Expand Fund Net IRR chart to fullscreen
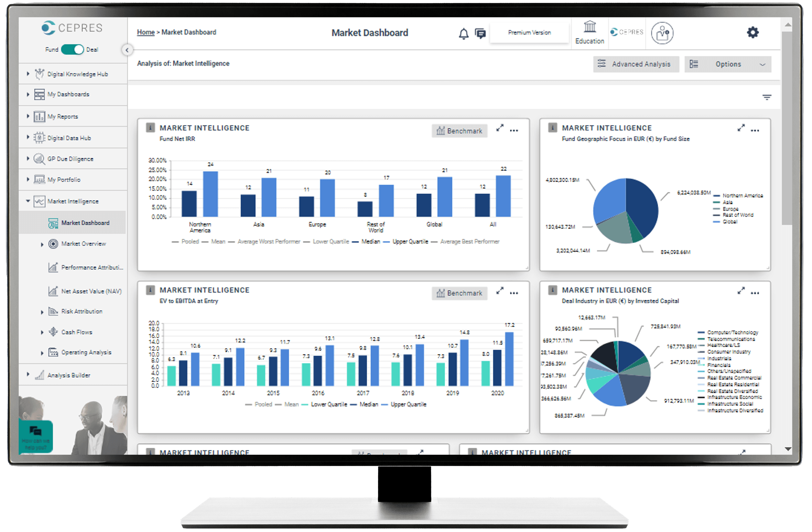Image resolution: width=812 pixels, height=532 pixels. (x=500, y=128)
